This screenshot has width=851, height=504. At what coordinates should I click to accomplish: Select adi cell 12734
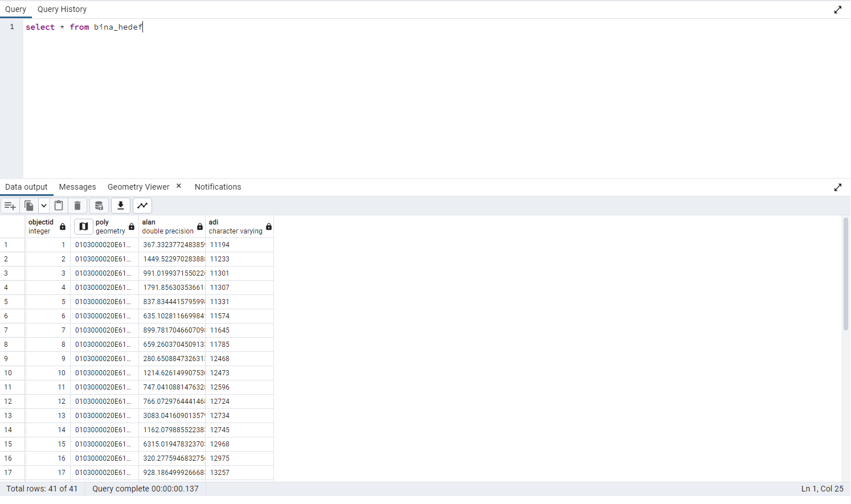239,416
